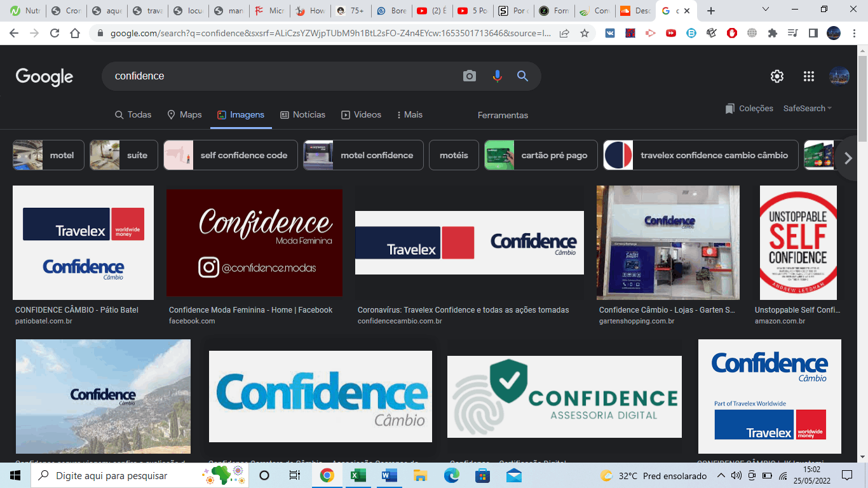Open the Chrome extensions puzzle icon
Screen dimensions: 868x488
click(x=773, y=33)
